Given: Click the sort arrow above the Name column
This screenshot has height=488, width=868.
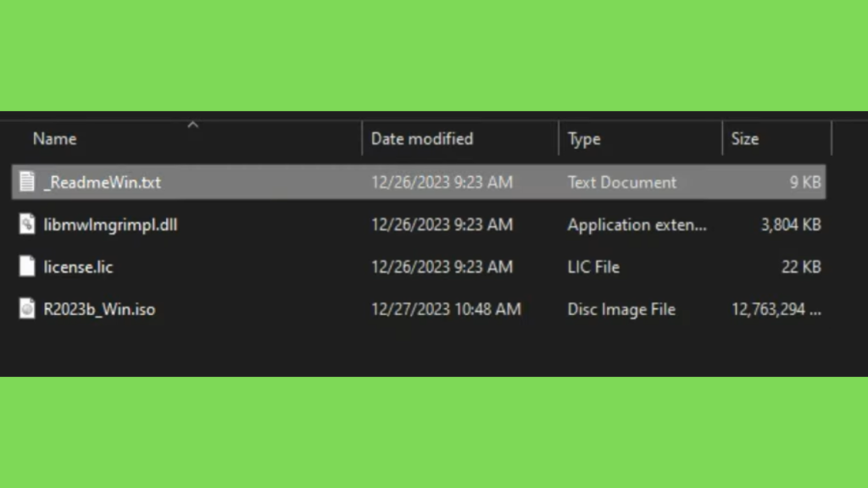Looking at the screenshot, I should click(192, 125).
